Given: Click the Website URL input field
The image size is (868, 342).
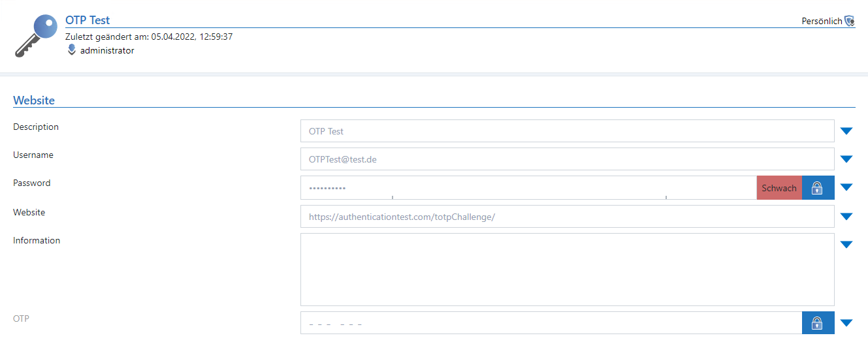Looking at the screenshot, I should 568,217.
